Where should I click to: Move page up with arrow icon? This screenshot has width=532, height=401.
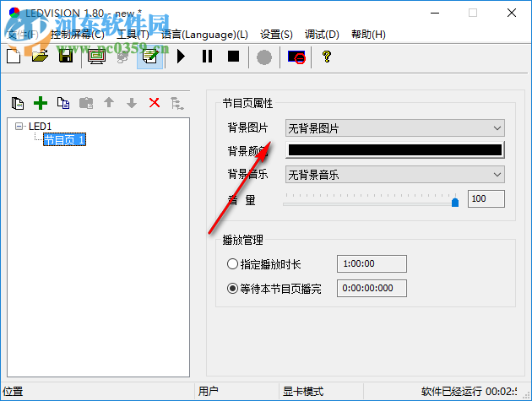click(109, 102)
